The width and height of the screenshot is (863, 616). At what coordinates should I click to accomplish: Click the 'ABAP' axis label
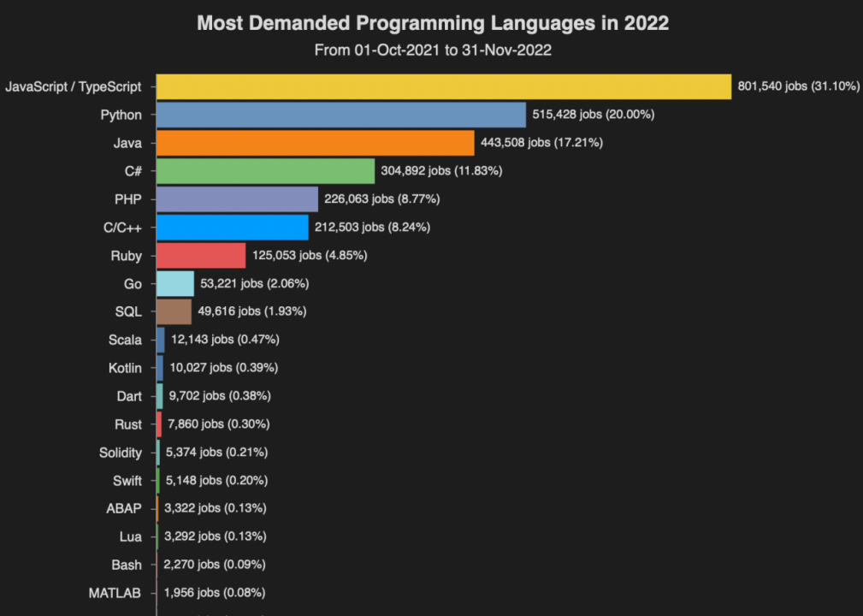[124, 509]
